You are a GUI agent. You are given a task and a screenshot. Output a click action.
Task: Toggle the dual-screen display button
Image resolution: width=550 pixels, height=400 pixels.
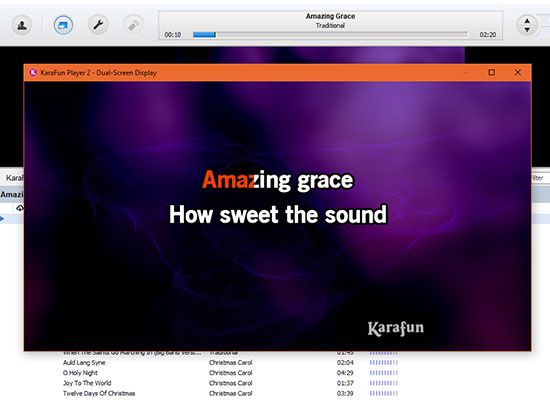click(x=63, y=25)
